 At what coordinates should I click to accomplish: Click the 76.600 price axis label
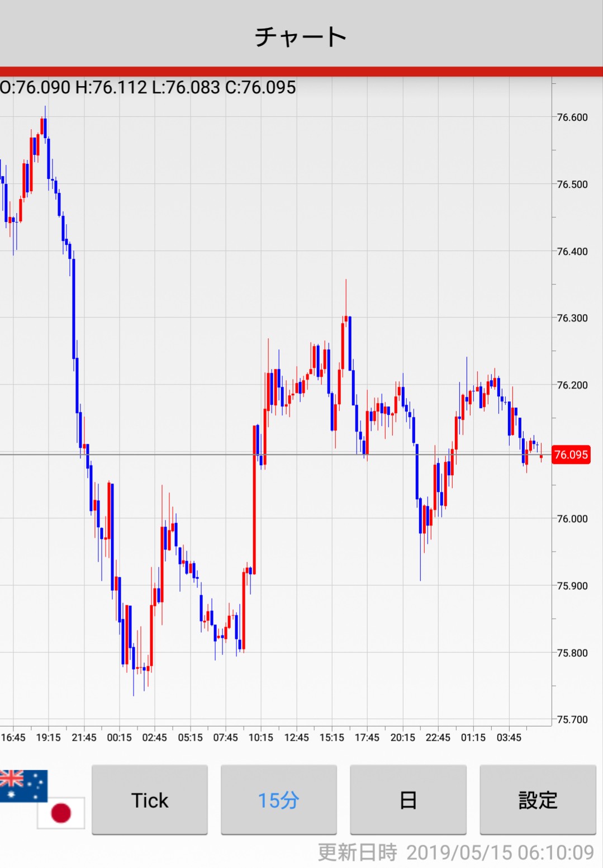point(572,117)
